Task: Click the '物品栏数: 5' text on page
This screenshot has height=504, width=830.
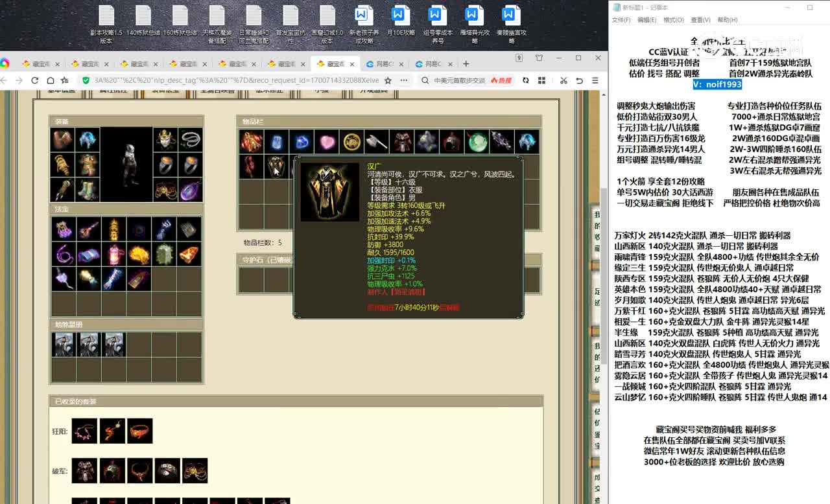Action: pos(263,243)
